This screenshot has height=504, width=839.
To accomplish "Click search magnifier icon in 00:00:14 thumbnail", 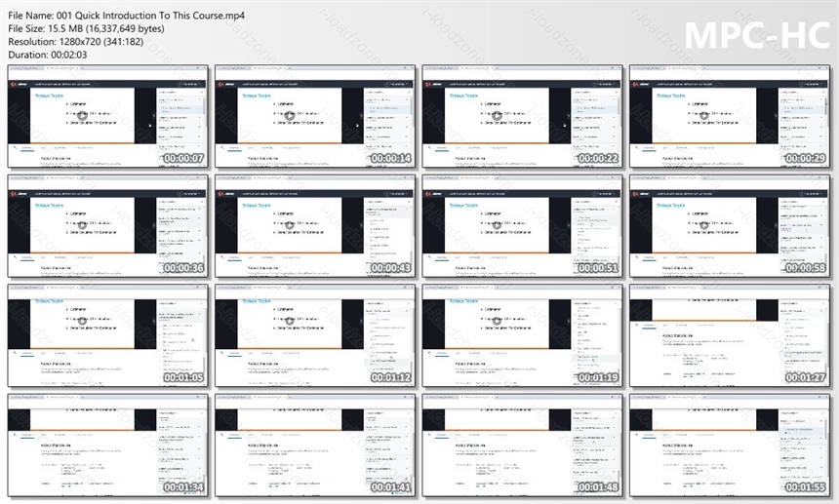I will [222, 147].
